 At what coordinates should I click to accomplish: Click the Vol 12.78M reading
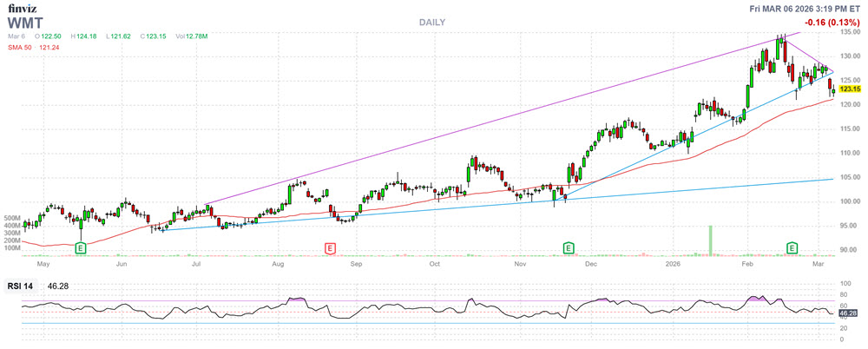tap(192, 36)
